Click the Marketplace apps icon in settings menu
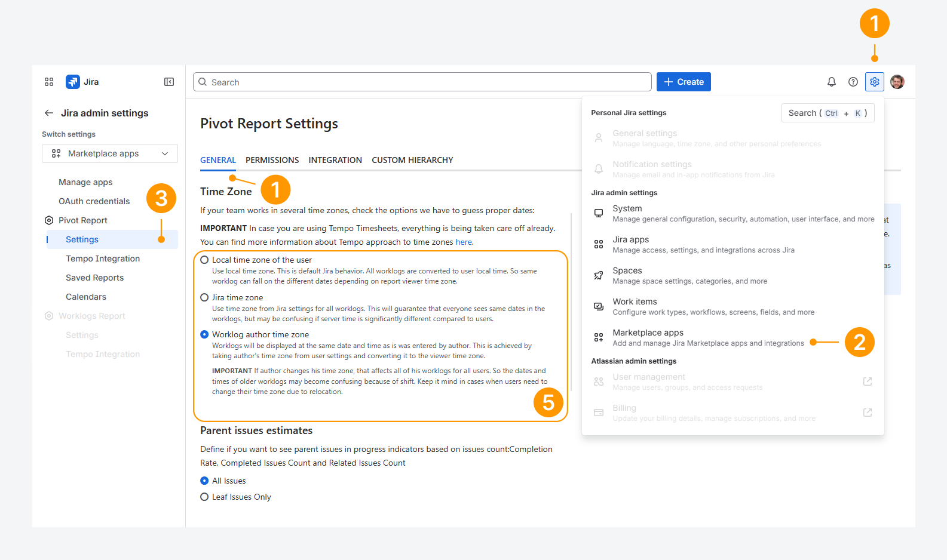 click(599, 337)
